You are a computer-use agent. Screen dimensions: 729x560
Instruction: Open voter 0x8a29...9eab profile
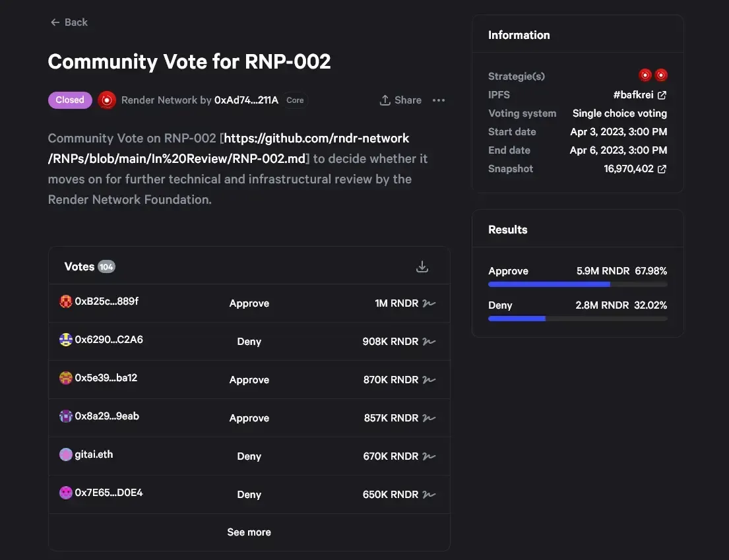click(107, 416)
